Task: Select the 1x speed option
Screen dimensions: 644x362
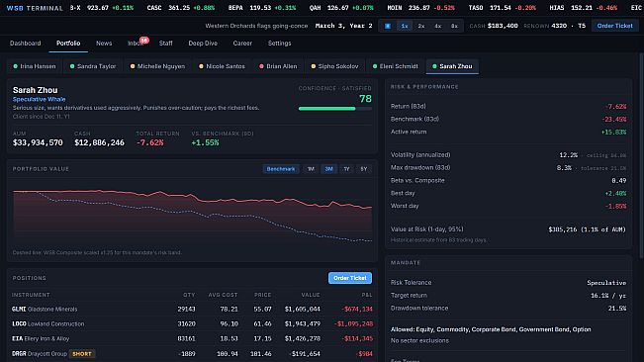Action: click(405, 26)
